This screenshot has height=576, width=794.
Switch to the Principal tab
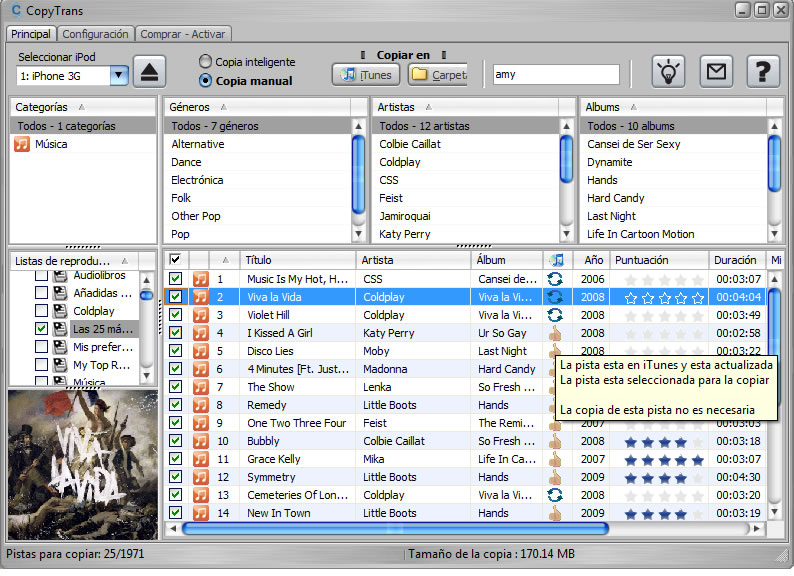pyautogui.click(x=31, y=34)
